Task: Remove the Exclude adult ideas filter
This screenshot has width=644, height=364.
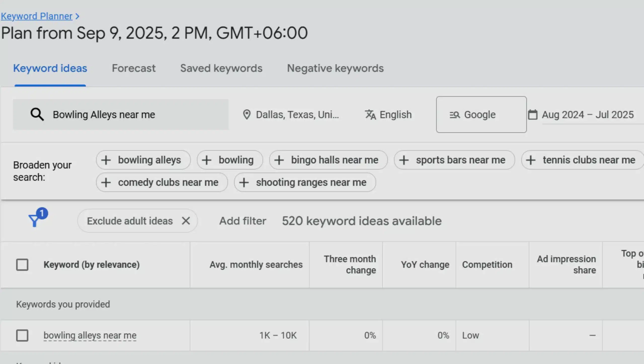Action: 186,221
